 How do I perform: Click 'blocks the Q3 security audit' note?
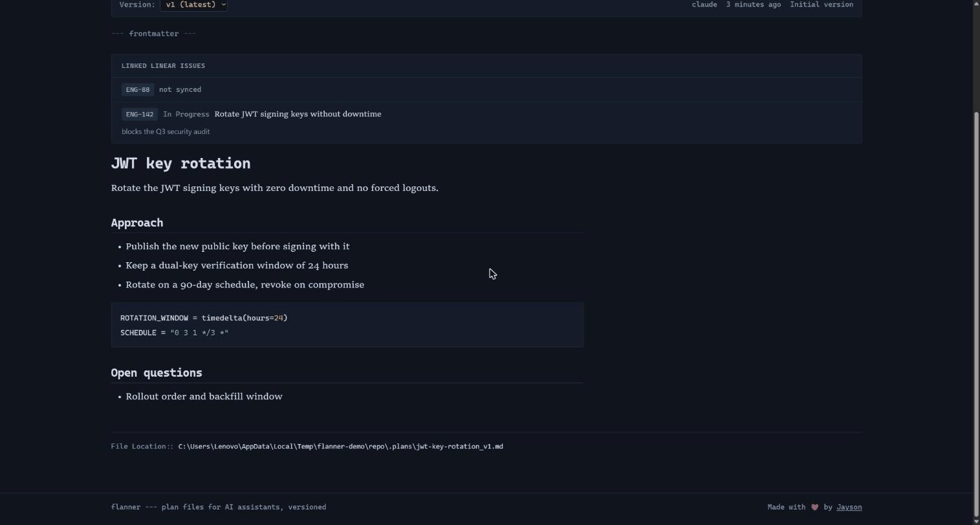166,131
